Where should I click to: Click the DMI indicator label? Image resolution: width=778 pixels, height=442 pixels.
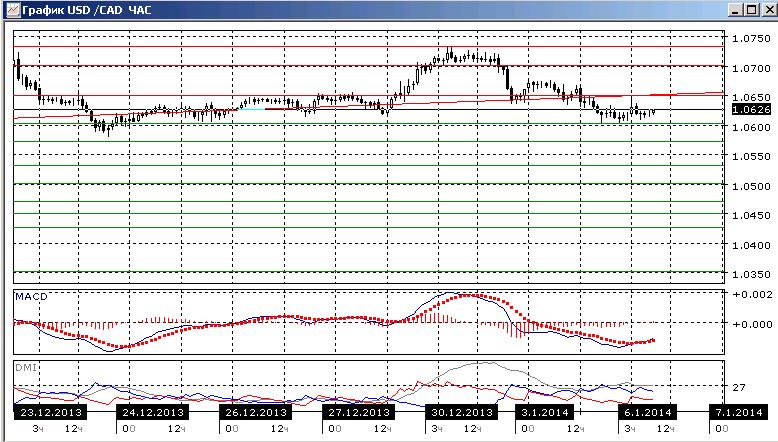click(x=26, y=368)
